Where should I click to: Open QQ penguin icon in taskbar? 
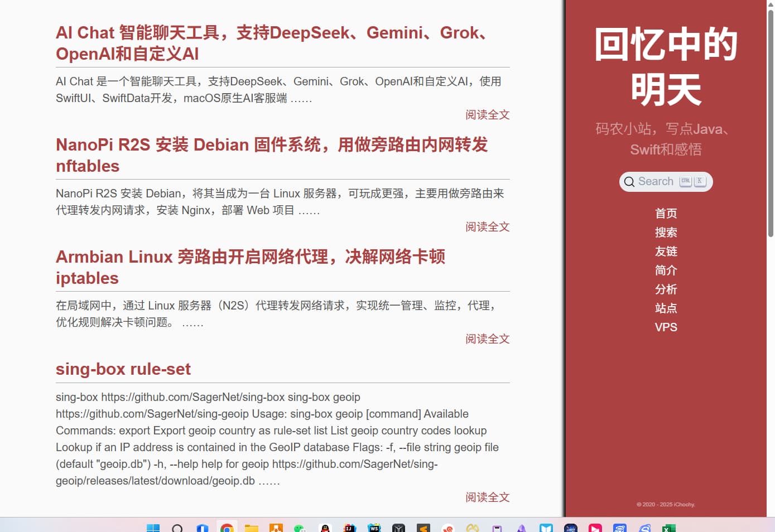tap(325, 528)
